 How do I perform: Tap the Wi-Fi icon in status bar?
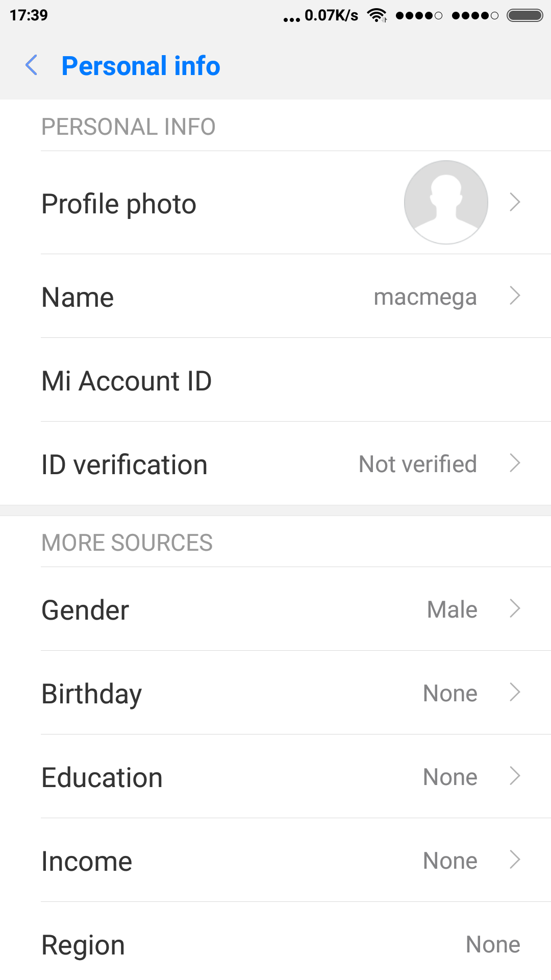[x=377, y=15]
